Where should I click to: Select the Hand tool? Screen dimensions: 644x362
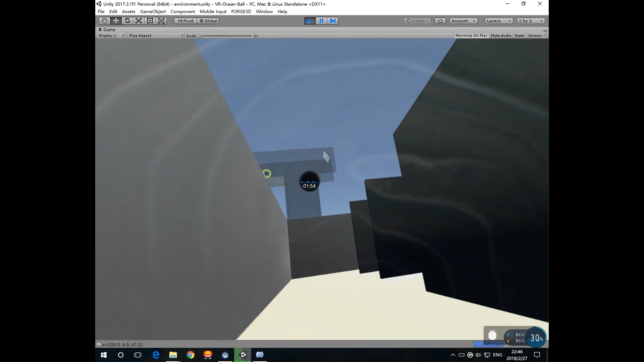pyautogui.click(x=104, y=21)
